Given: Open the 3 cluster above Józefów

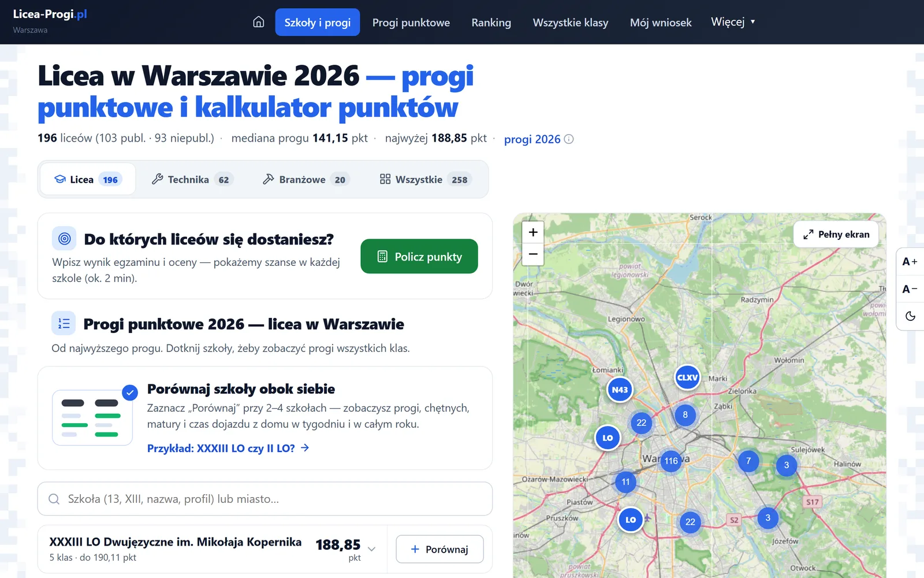Looking at the screenshot, I should [768, 518].
